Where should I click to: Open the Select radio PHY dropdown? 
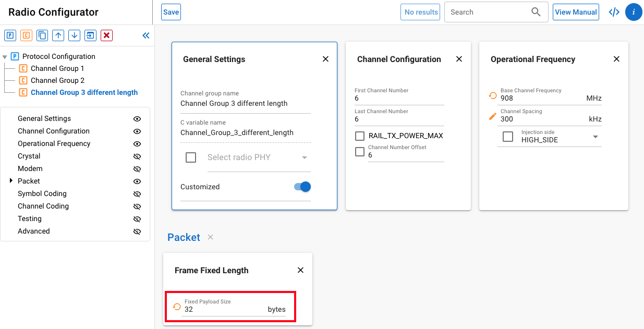click(x=258, y=157)
